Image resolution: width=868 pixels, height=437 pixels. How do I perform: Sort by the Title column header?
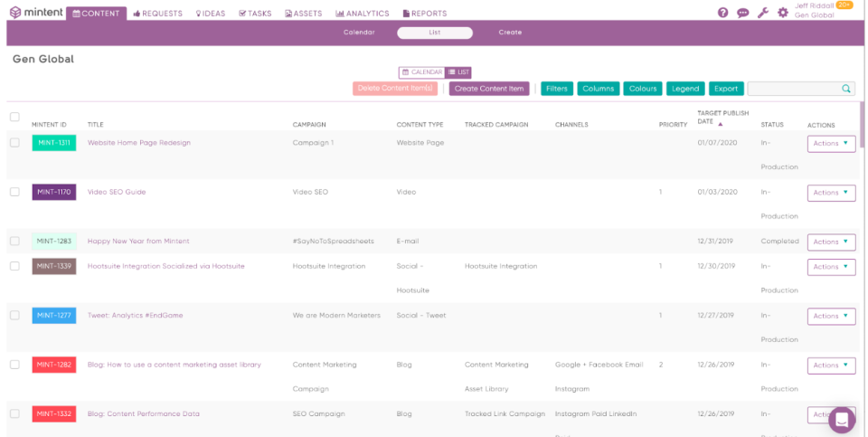pos(95,125)
